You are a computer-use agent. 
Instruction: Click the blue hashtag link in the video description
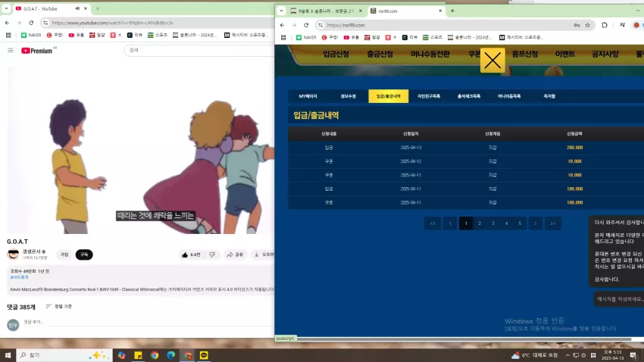tap(19, 277)
